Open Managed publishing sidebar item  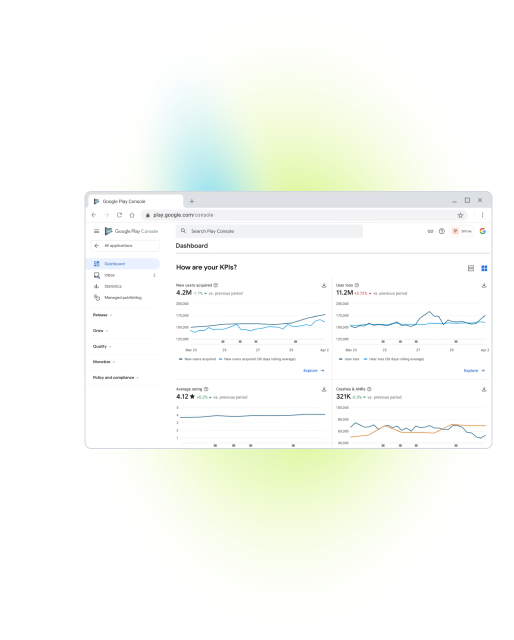coord(123,298)
